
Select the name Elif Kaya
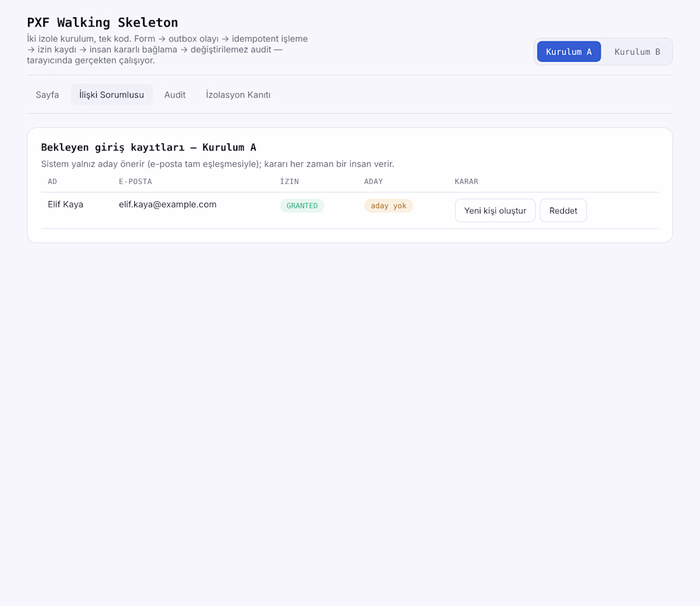coord(66,204)
